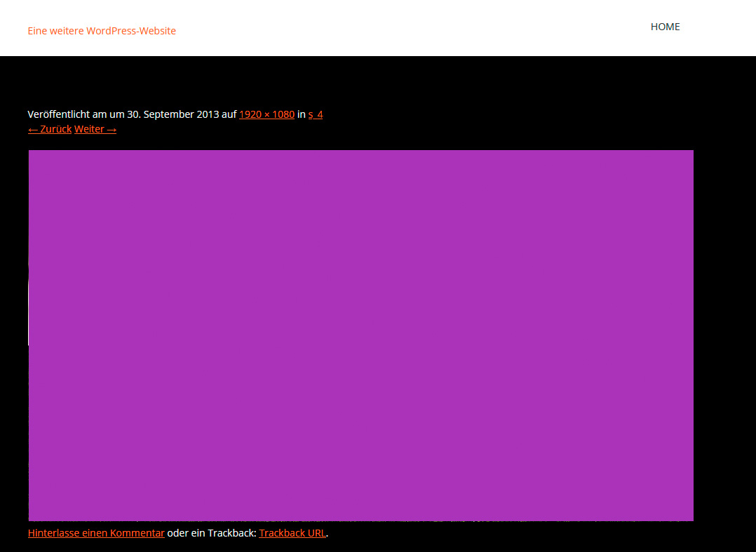The image size is (756, 552).
Task: Open the 's_4' gallery link
Action: (x=316, y=114)
